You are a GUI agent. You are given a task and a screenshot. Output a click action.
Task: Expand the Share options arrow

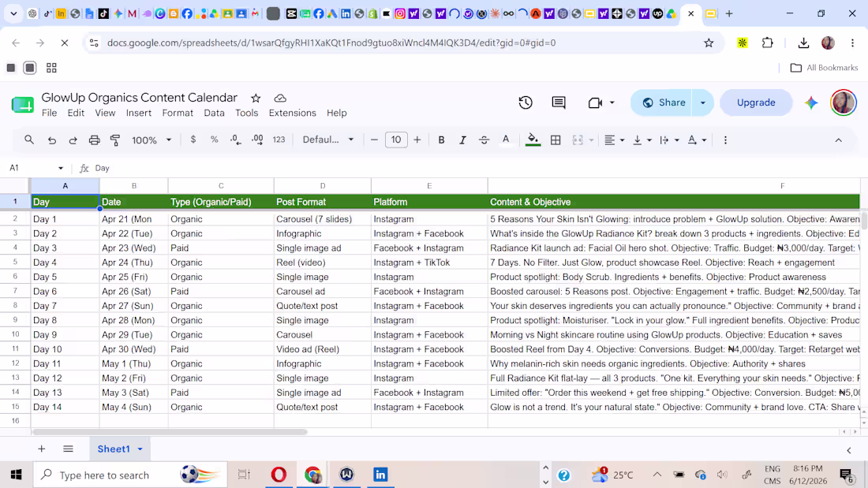(703, 102)
